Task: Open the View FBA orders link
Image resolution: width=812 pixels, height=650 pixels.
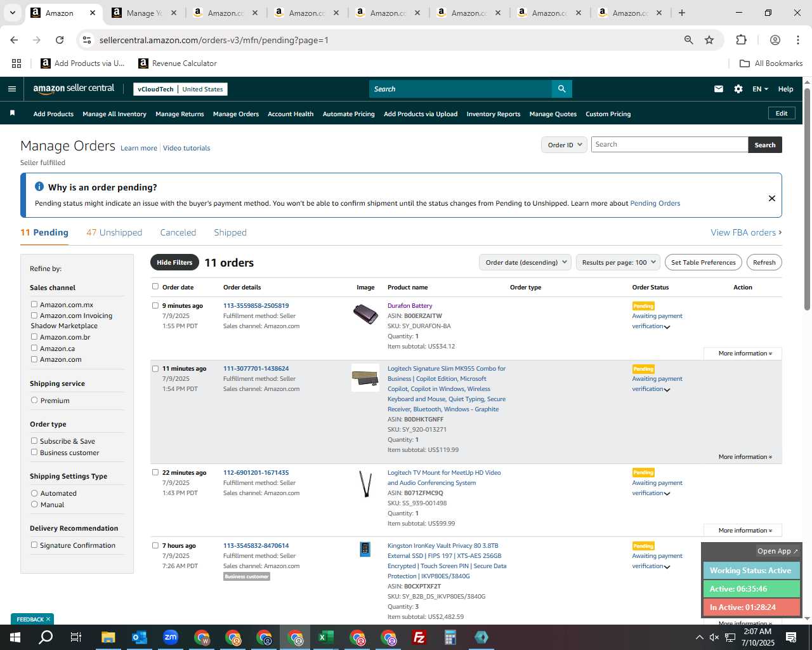Action: coord(746,232)
